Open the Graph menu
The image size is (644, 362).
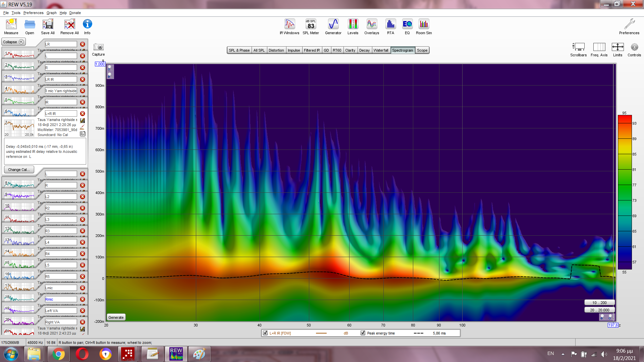tap(51, 13)
